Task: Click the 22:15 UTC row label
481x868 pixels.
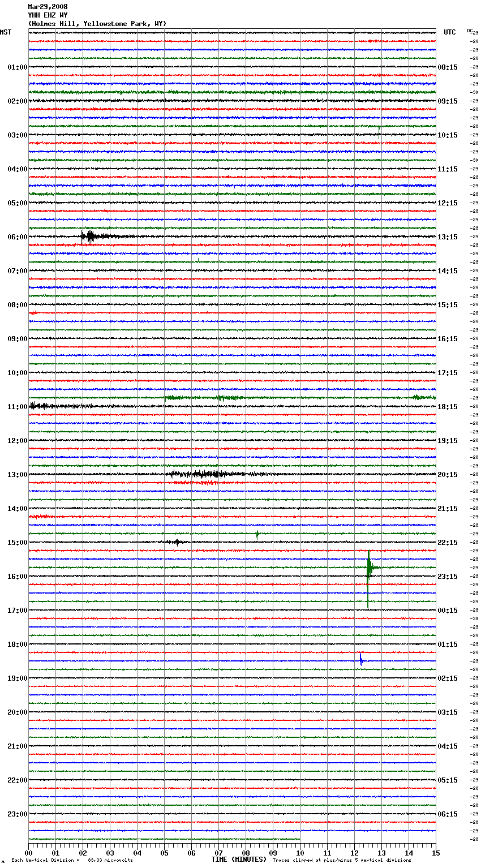Action: tap(448, 543)
